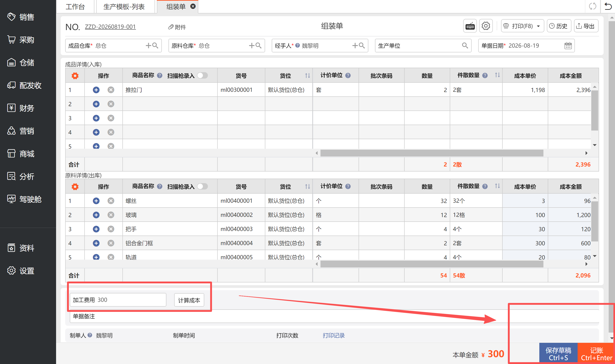Viewport: 615px width, 364px height.
Task: Select the 组装单 tab
Action: pyautogui.click(x=176, y=6)
